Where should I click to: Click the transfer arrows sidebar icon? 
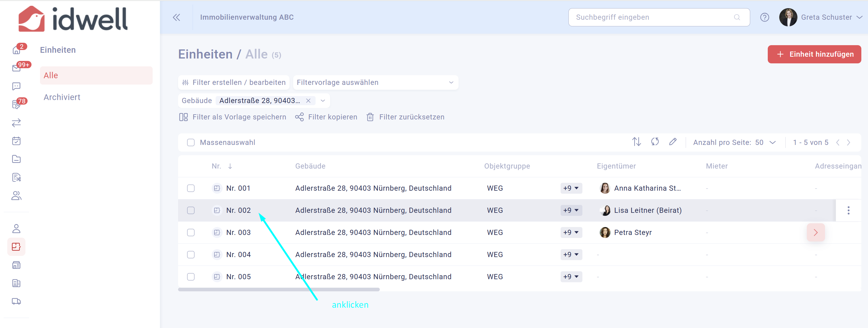[x=16, y=123]
